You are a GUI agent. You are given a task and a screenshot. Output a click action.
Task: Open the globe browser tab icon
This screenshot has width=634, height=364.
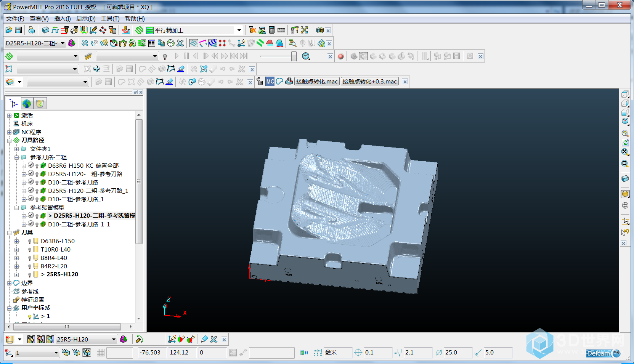click(x=27, y=103)
